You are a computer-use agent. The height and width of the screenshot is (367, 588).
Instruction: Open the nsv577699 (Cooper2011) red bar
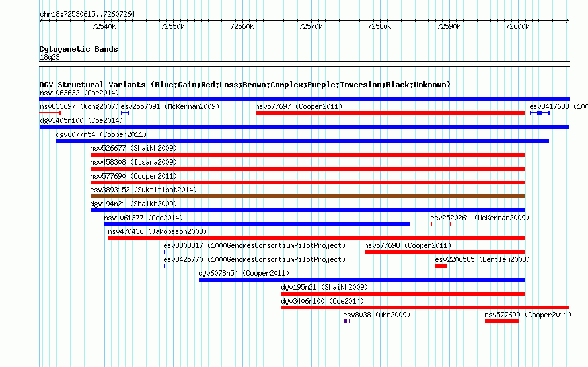coord(501,321)
